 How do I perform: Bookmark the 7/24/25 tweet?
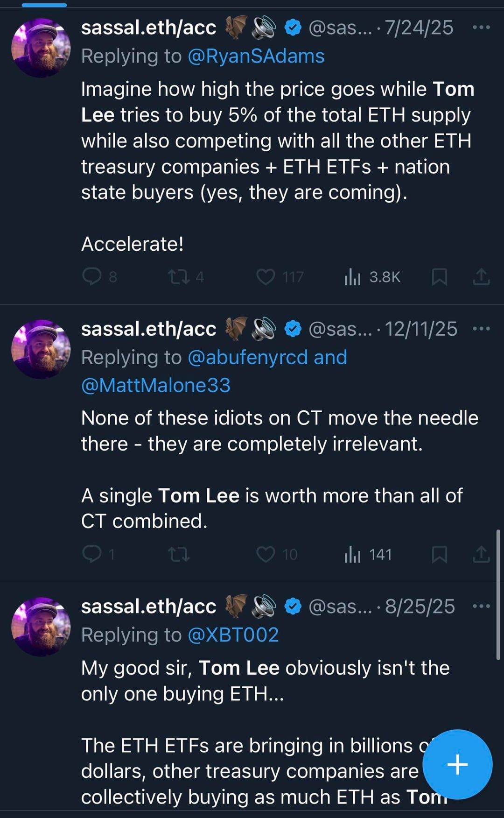439,277
